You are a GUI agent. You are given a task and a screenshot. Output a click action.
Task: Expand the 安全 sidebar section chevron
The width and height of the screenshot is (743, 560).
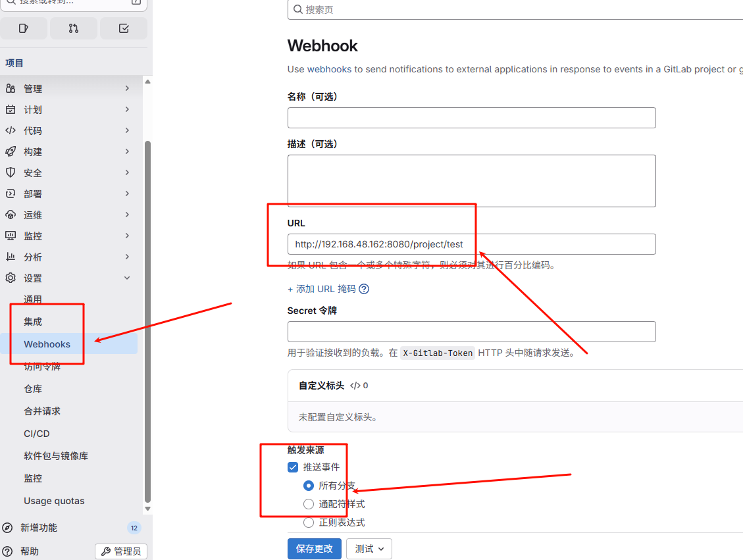click(x=127, y=172)
